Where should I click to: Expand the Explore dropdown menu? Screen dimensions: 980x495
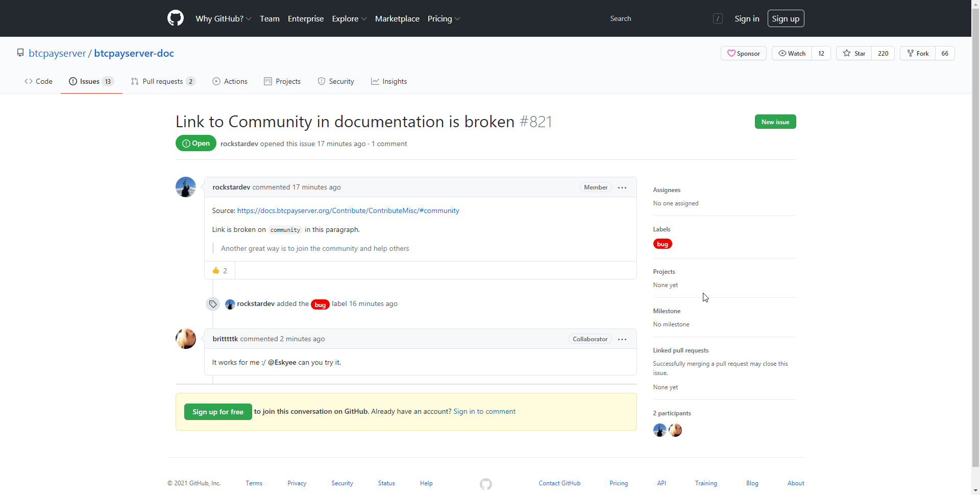point(349,18)
